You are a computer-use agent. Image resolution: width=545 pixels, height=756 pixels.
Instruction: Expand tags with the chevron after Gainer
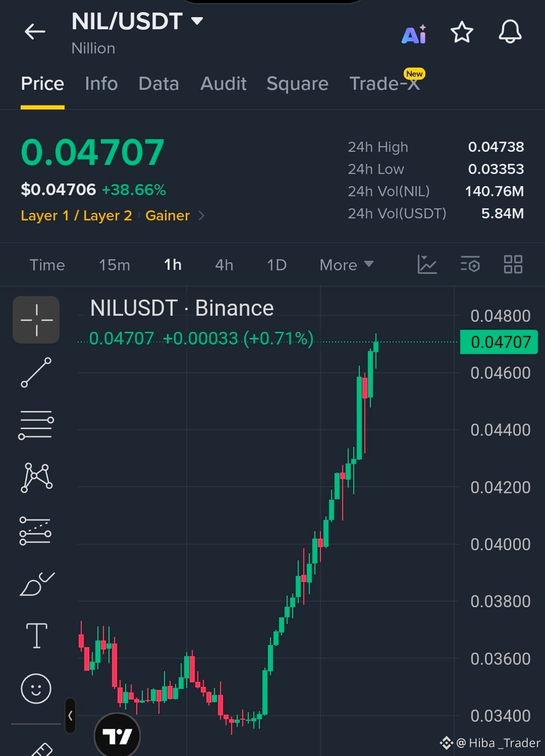201,216
